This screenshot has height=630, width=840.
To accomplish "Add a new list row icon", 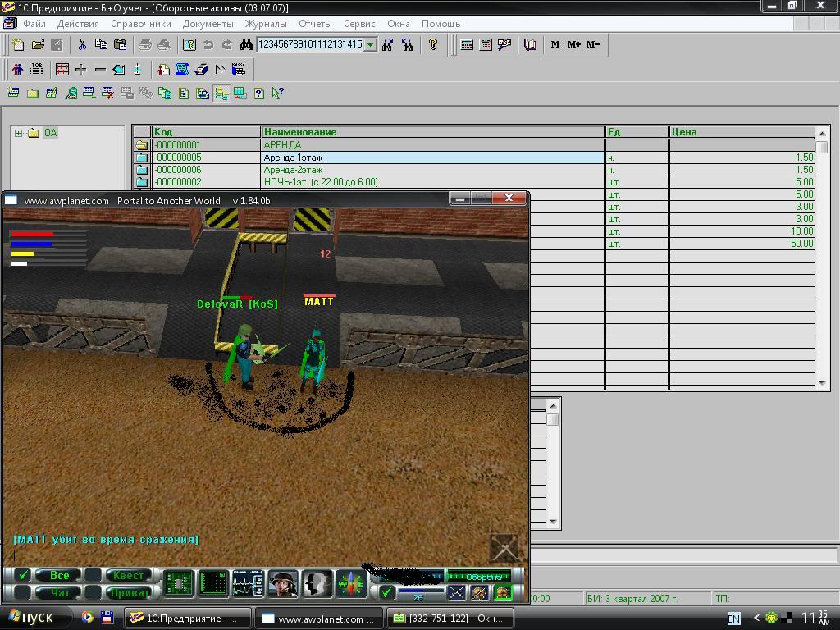I will click(13, 94).
